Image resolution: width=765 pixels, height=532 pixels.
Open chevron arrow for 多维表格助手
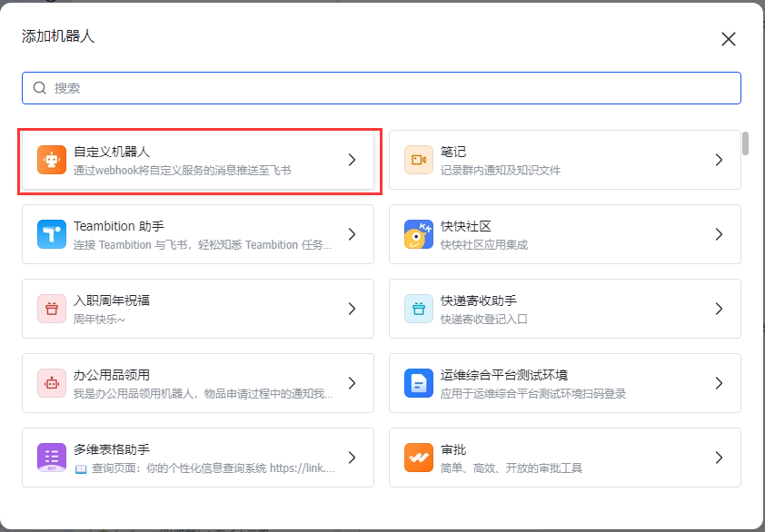pyautogui.click(x=352, y=458)
